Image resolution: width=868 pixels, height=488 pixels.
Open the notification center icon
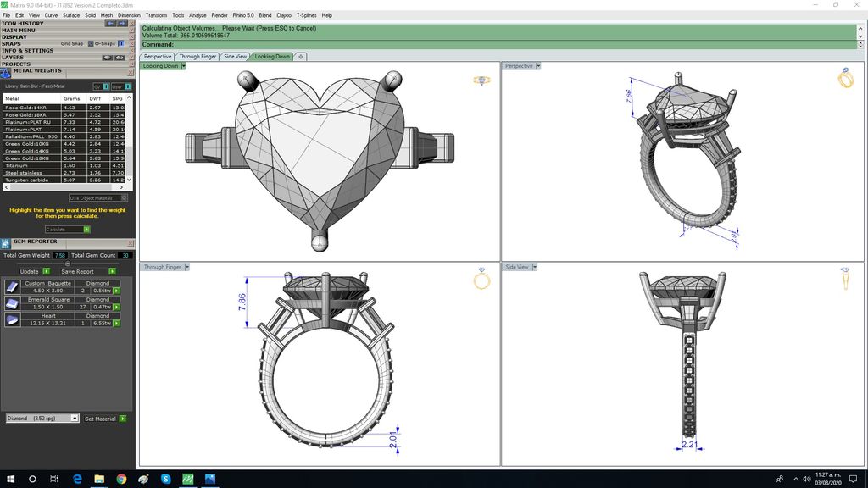click(x=853, y=480)
